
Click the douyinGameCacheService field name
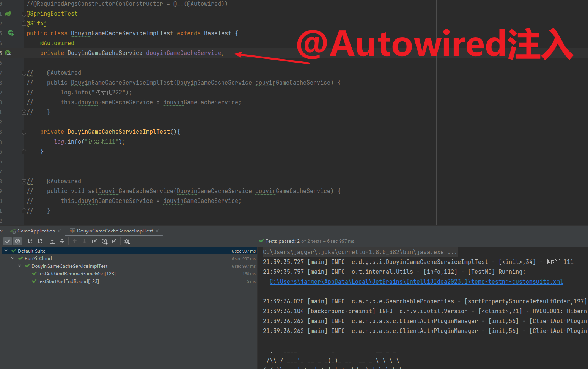point(184,53)
